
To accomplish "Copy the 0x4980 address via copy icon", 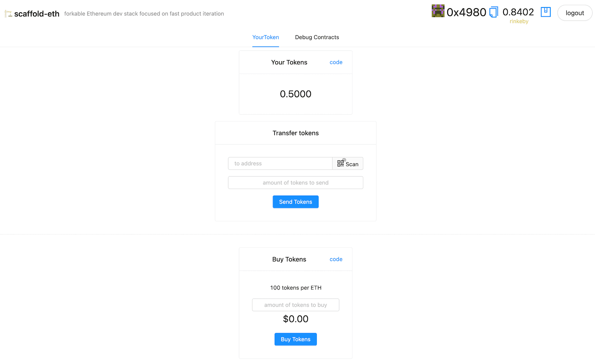I will click(493, 12).
